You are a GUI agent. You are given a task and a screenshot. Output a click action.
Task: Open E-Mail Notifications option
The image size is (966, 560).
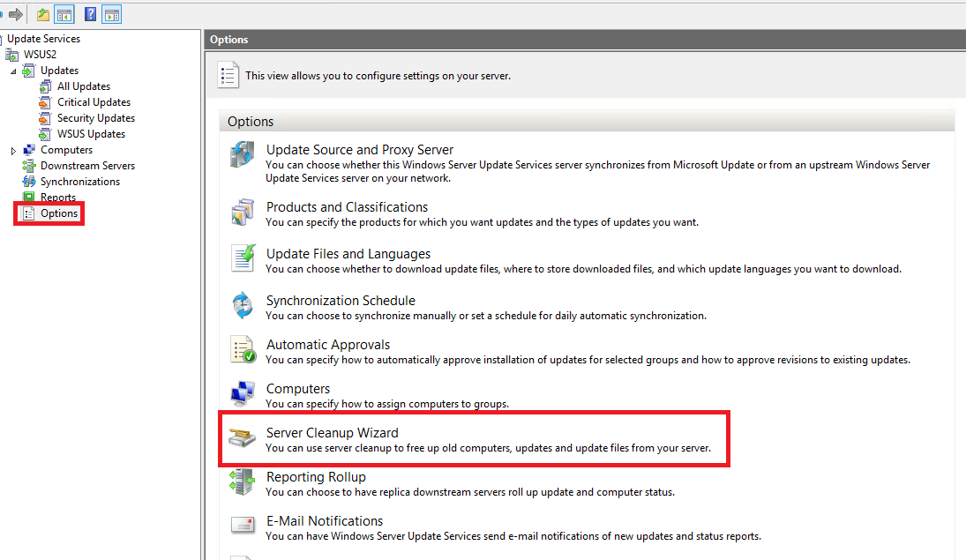pyautogui.click(x=325, y=521)
